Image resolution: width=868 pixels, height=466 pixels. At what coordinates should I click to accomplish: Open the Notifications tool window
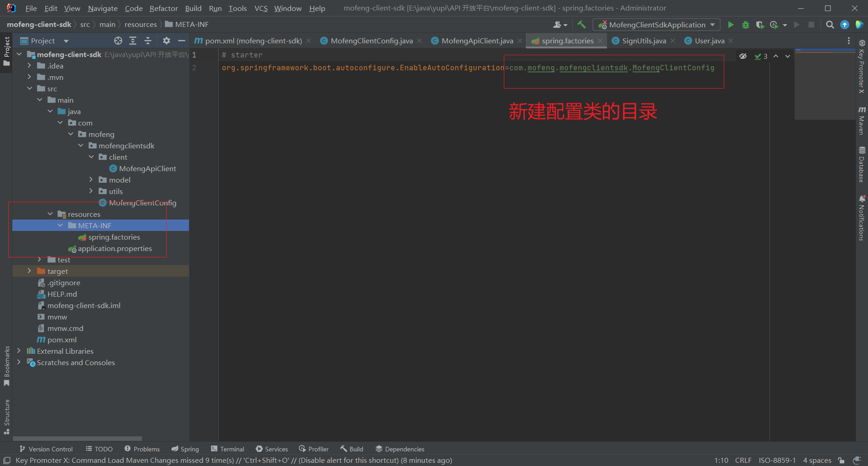[x=862, y=218]
